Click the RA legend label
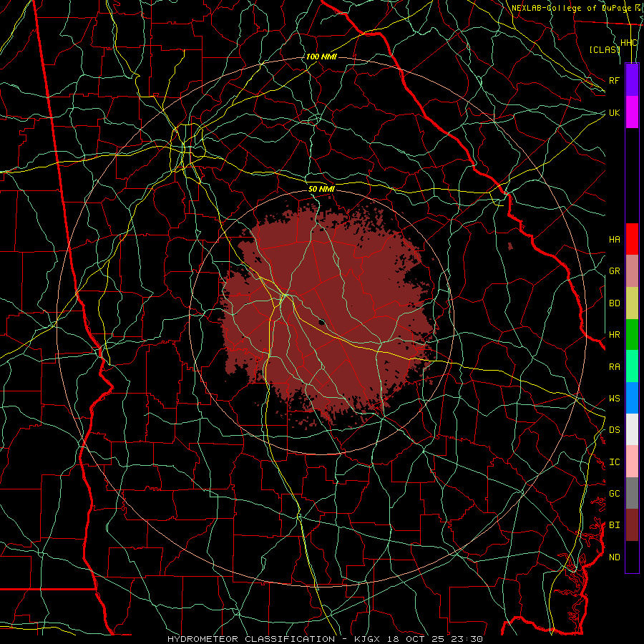The height and width of the screenshot is (644, 644). pyautogui.click(x=614, y=367)
